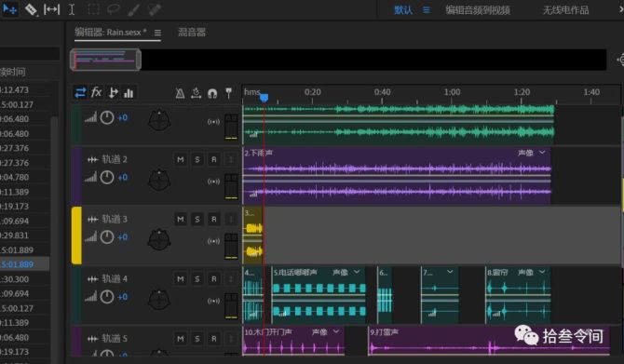Mute 轨道 3 with the M button
The width and height of the screenshot is (624, 364).
[x=181, y=219]
